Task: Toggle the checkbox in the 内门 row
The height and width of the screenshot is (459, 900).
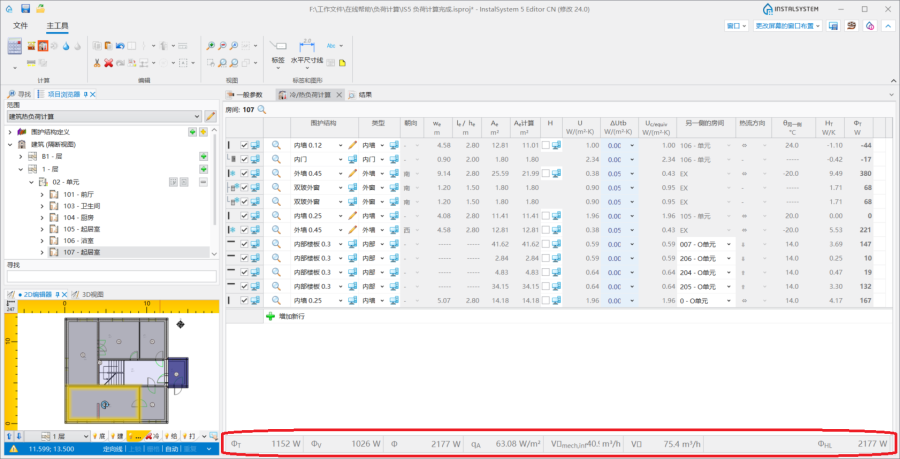Action: point(243,159)
